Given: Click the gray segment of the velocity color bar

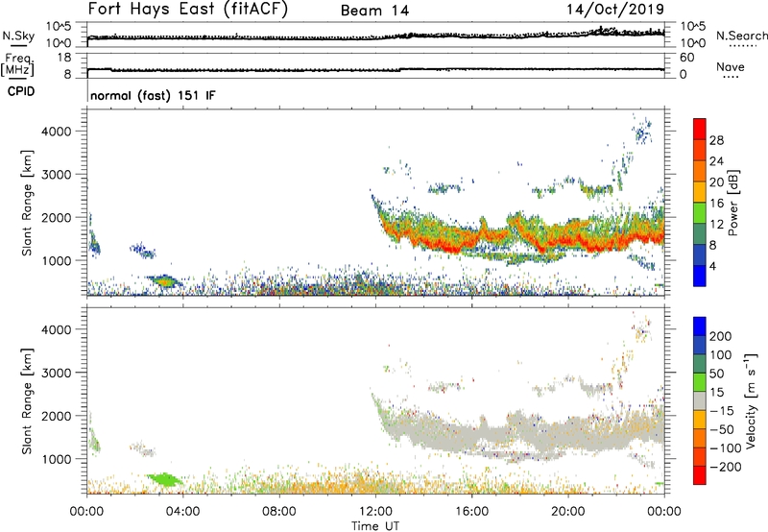Looking at the screenshot, I should tap(700, 400).
